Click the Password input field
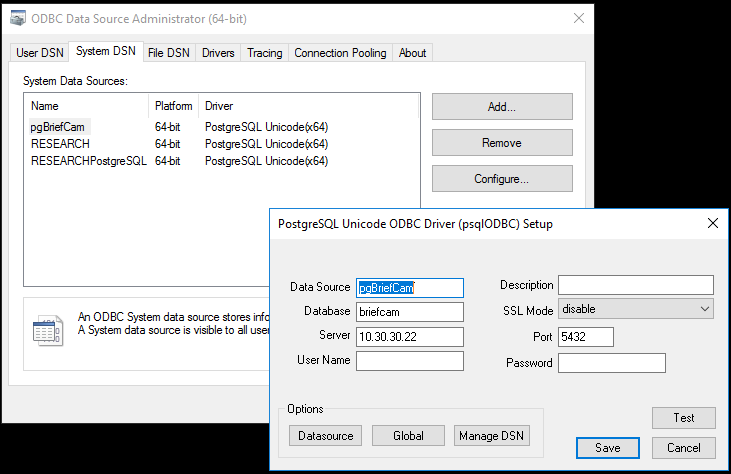The height and width of the screenshot is (474, 731). tap(612, 363)
